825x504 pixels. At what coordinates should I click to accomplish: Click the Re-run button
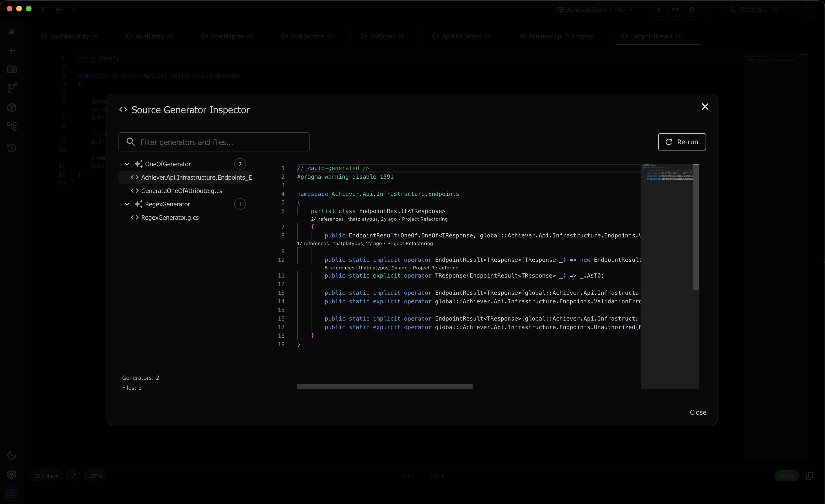pos(682,142)
